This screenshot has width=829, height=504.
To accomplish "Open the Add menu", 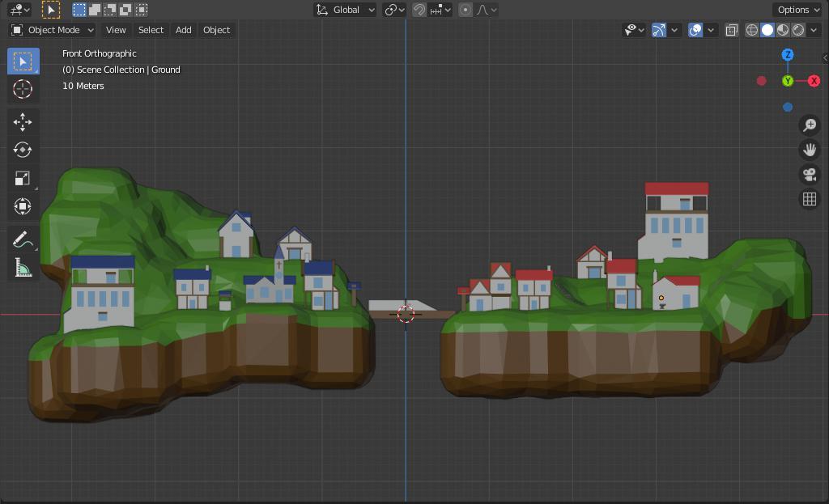I will [184, 30].
